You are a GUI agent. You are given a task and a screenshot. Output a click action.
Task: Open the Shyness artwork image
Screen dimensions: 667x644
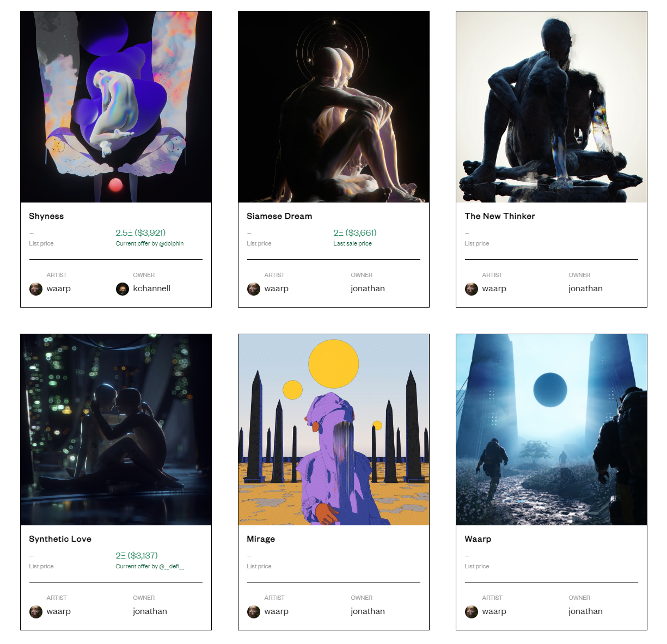tap(116, 107)
